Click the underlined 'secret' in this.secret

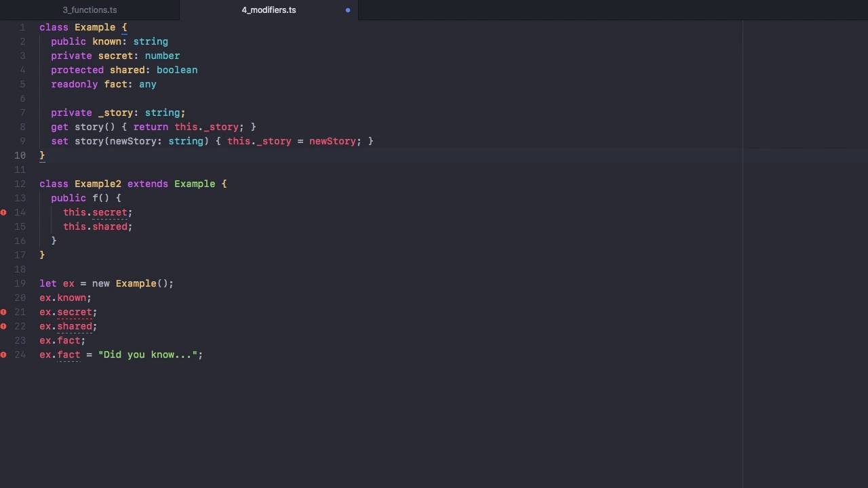pos(110,212)
